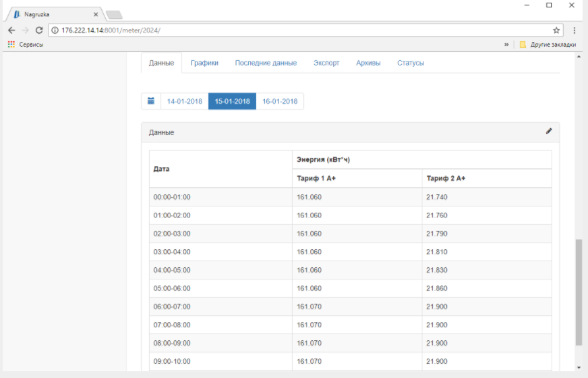Viewport: 588px width, 378px height.
Task: Open the Последние данные tab
Action: pos(266,63)
